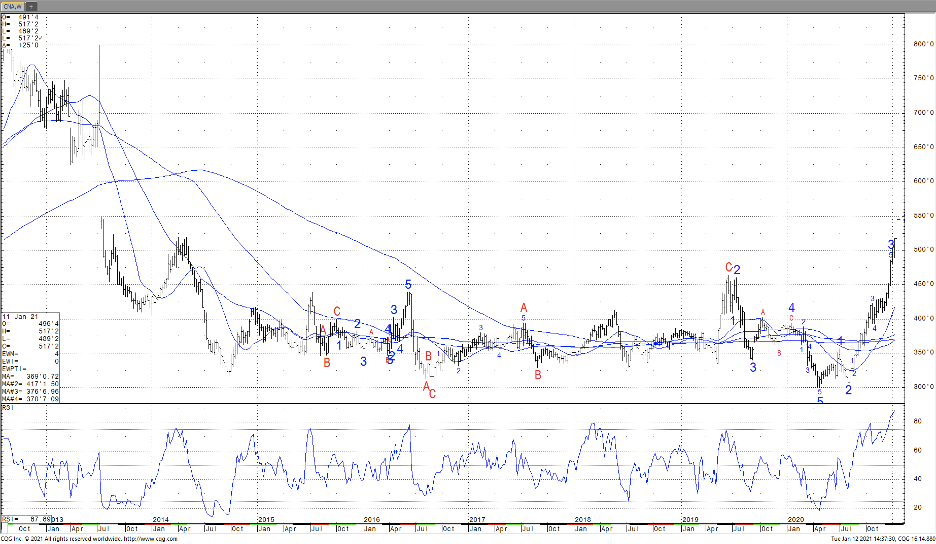Screen dimensions: 936x544
Task: Select blue wave 5 label at 2020 low
Action: click(820, 401)
